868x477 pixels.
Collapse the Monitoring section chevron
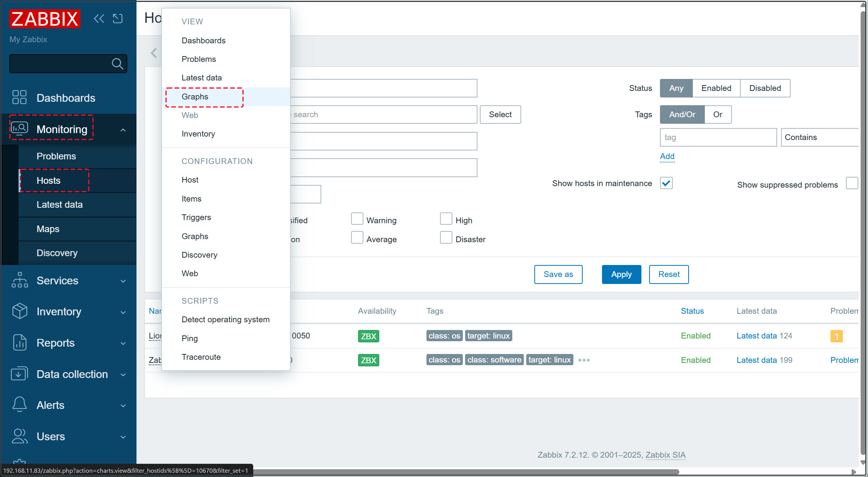[x=123, y=130]
